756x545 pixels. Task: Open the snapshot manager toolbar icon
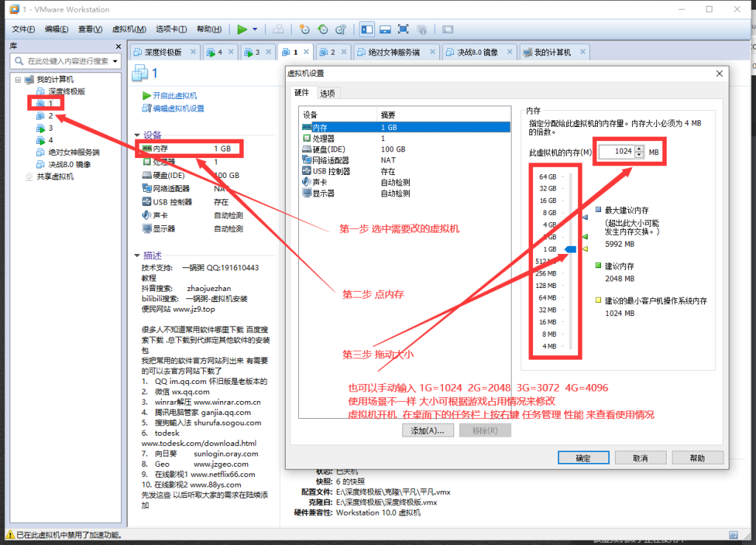(341, 30)
